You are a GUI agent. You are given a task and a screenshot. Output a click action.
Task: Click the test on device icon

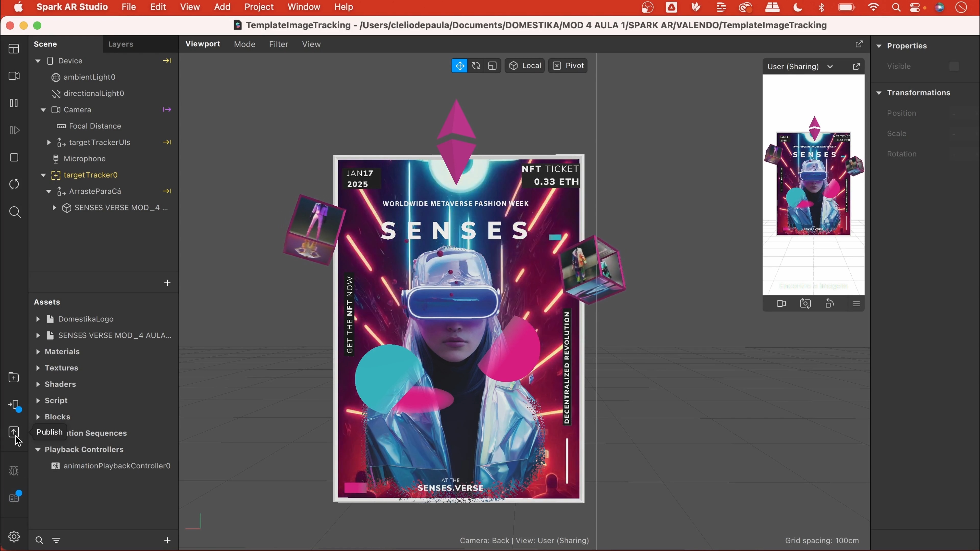(15, 405)
